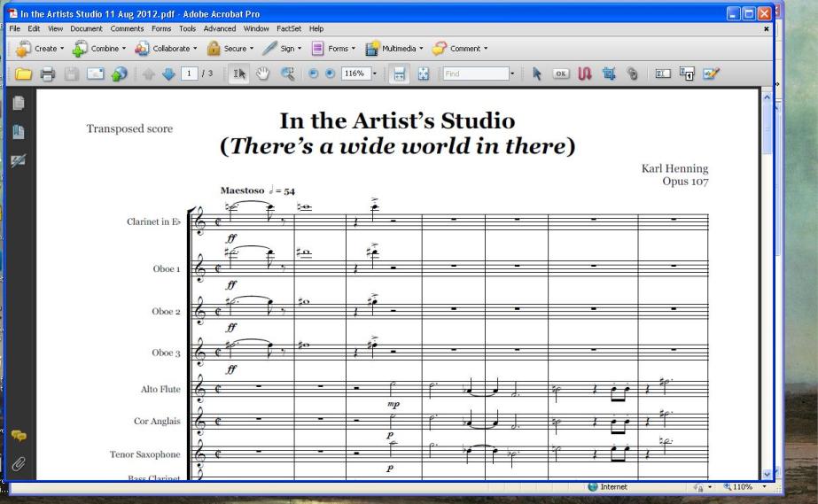Open the Tools menu
Screen dimensions: 818x504
click(x=187, y=28)
